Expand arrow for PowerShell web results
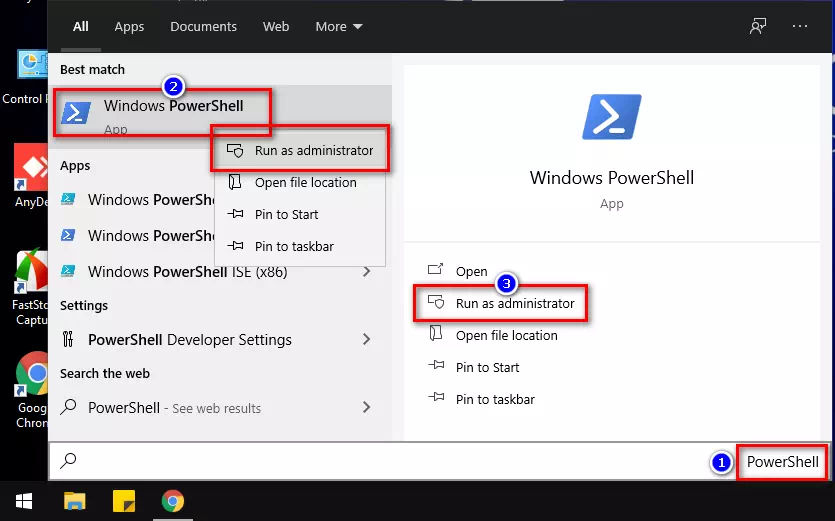 click(x=366, y=408)
